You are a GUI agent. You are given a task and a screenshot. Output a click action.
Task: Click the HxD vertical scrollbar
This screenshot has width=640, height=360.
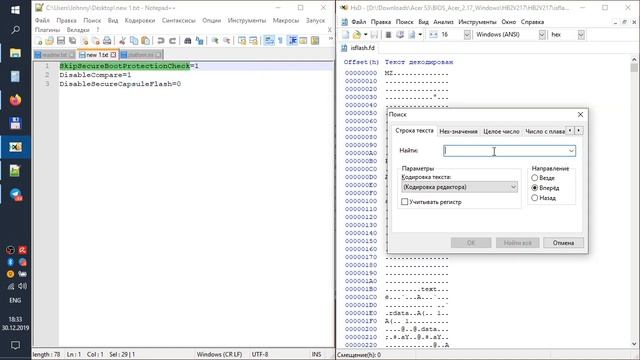click(x=634, y=201)
